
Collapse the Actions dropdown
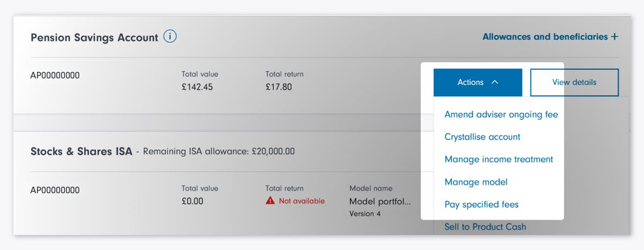pyautogui.click(x=478, y=82)
